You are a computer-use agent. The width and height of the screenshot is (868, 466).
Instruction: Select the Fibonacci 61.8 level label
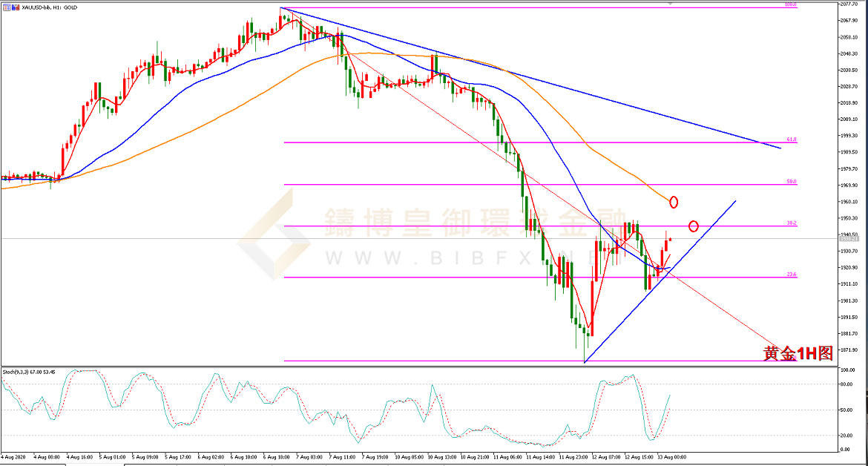pos(791,140)
